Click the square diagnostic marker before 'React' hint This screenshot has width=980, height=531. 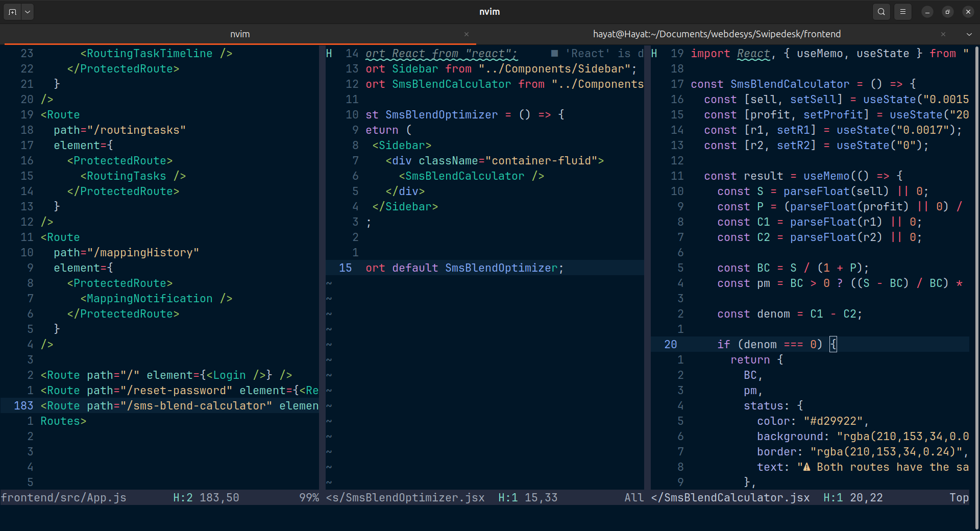tap(554, 54)
